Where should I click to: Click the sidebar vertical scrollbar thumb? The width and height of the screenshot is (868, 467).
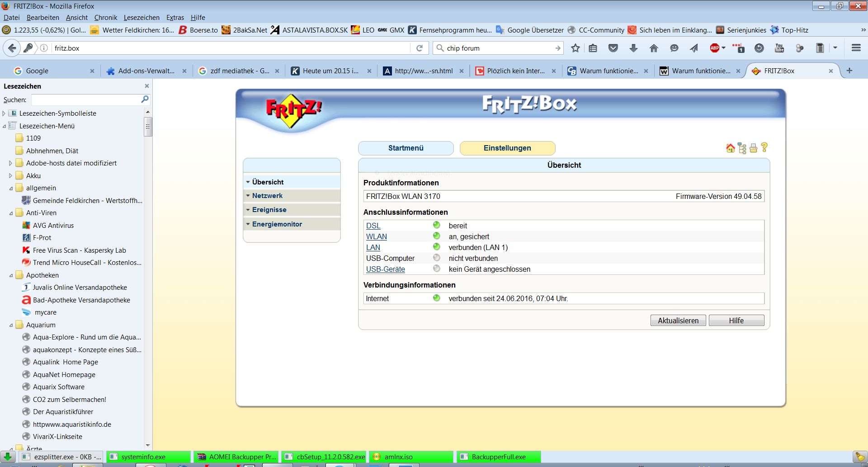click(x=147, y=126)
